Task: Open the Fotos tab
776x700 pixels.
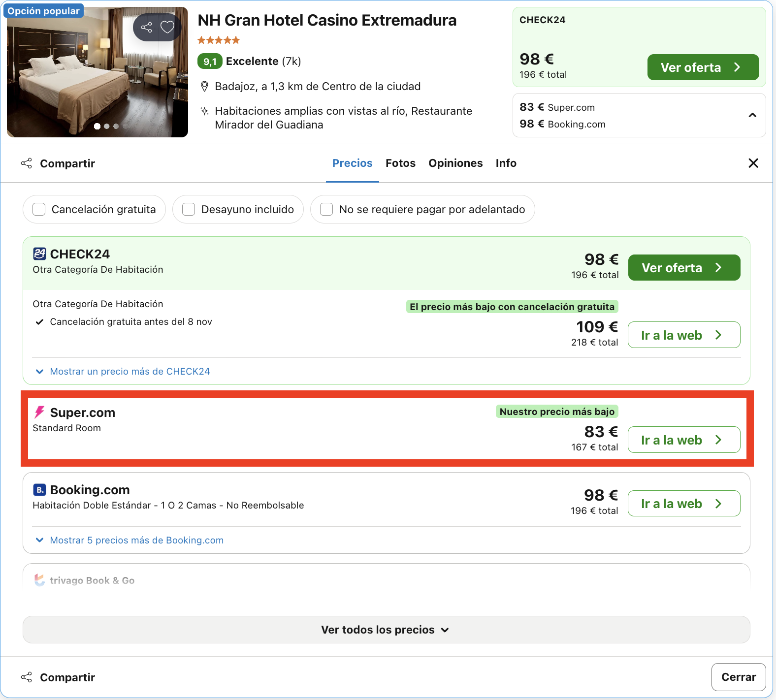Action: pyautogui.click(x=400, y=163)
